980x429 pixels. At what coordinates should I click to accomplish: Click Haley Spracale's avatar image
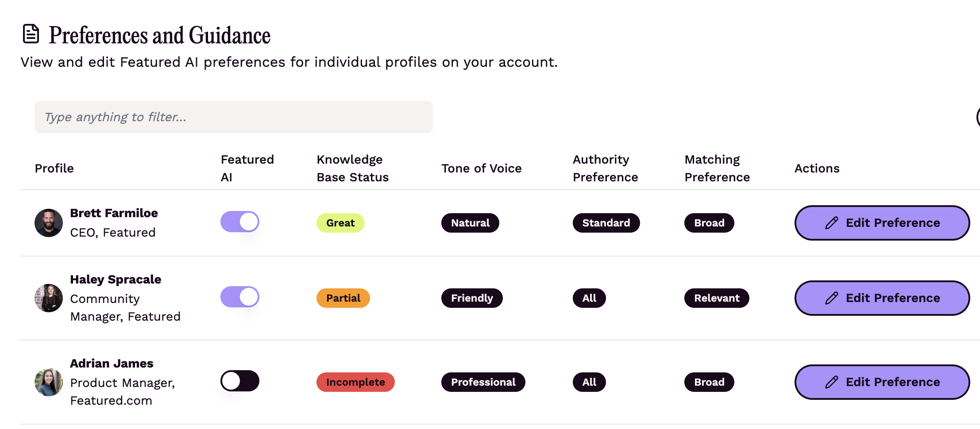tap(49, 298)
